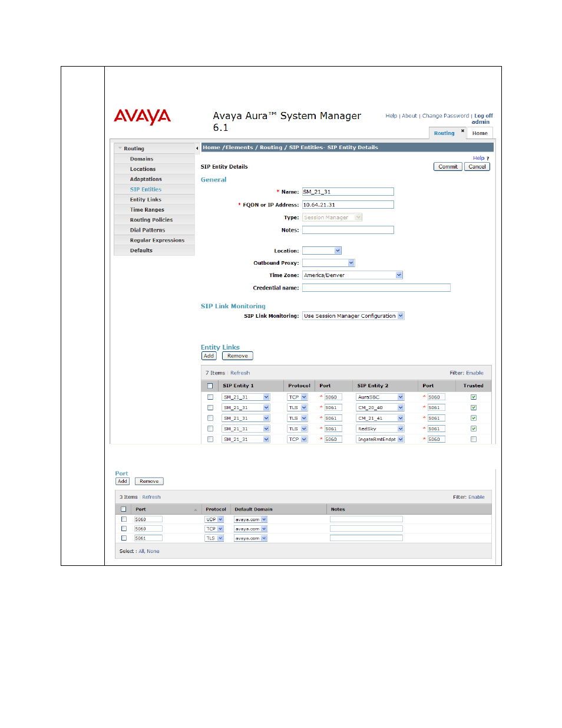Click the Name field containing SM_21_31
Screen dimensions: 562x728
pos(348,192)
